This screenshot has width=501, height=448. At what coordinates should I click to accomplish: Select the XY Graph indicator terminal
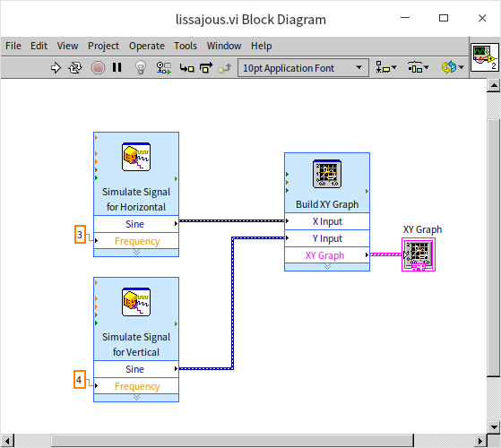pos(419,254)
